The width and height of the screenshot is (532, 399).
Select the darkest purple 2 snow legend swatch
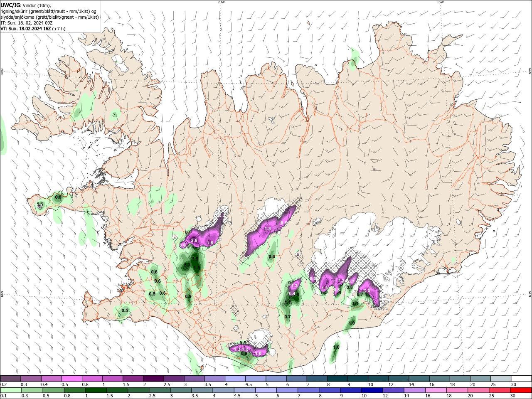153,379
